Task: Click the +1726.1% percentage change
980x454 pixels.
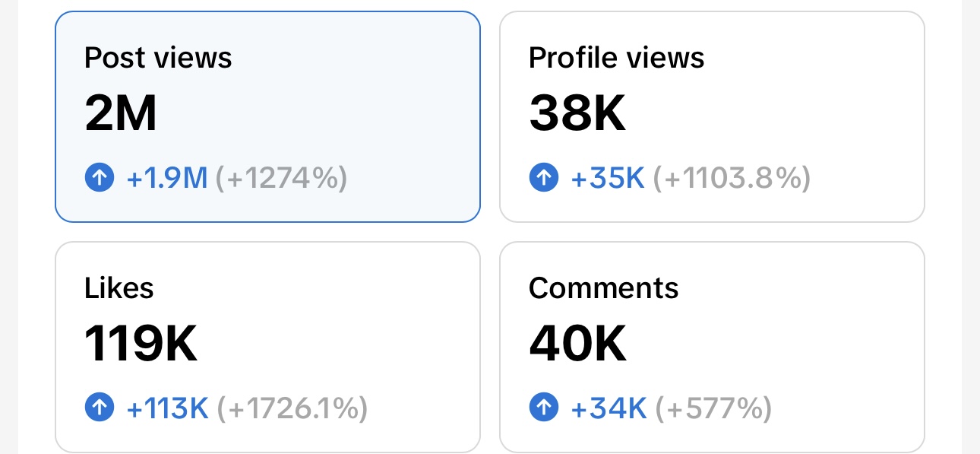Action: (x=292, y=408)
